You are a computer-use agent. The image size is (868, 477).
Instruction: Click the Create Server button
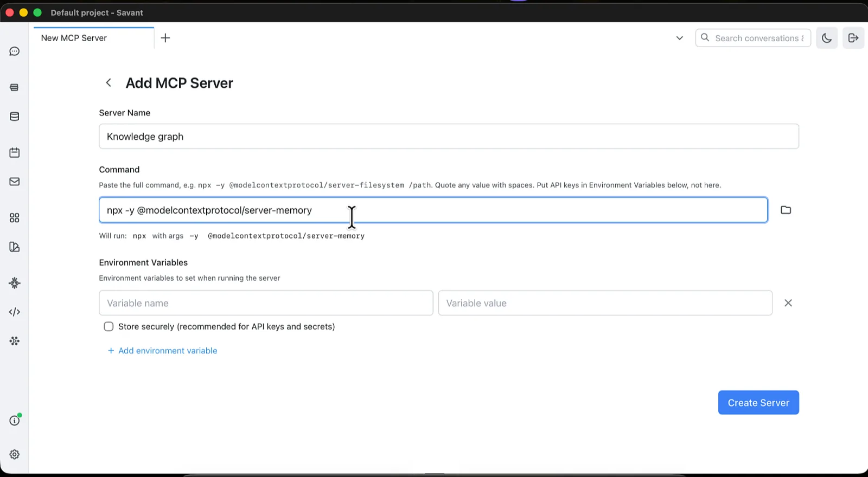(758, 403)
